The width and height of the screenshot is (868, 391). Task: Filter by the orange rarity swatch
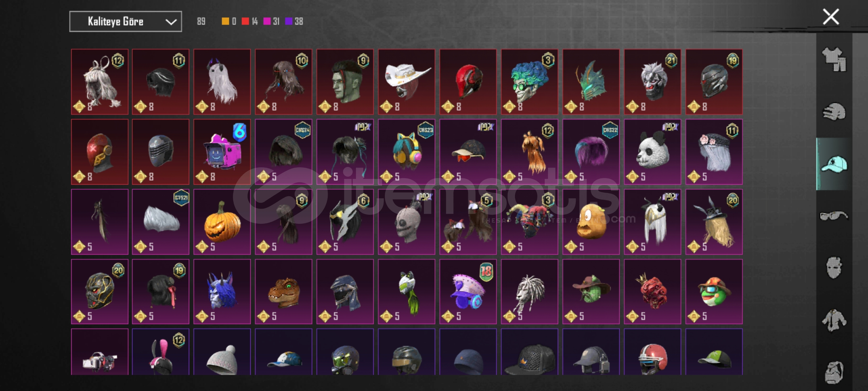225,21
